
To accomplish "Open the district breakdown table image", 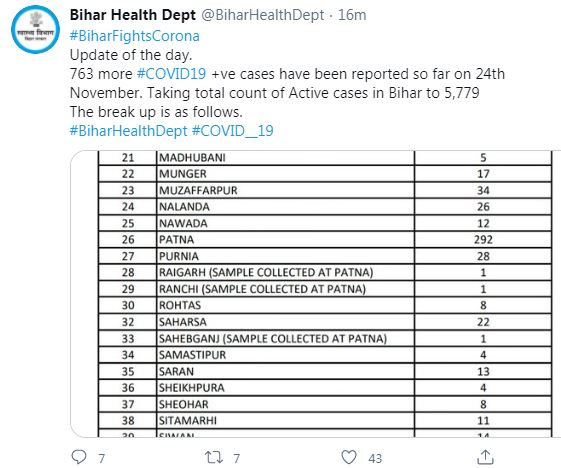I will 315,294.
